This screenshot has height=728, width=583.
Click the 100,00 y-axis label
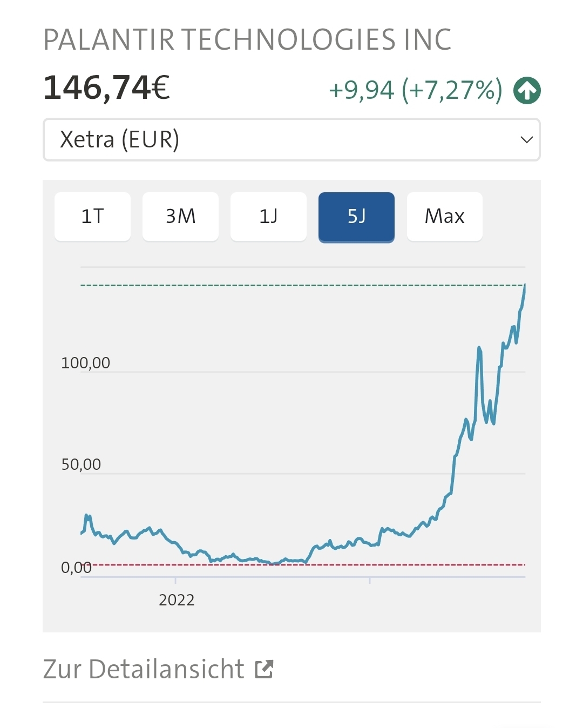85,363
